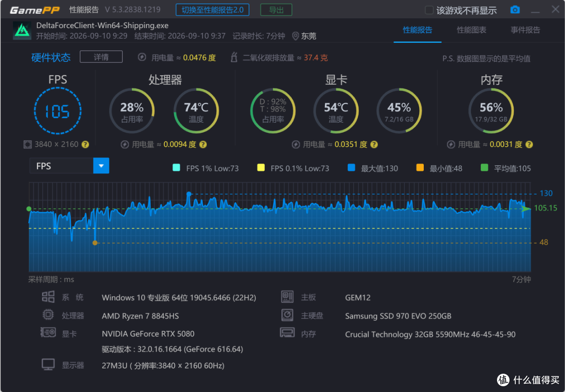Click the power icon beside processor 用电量
Screen dimensions: 565x392
(125, 144)
